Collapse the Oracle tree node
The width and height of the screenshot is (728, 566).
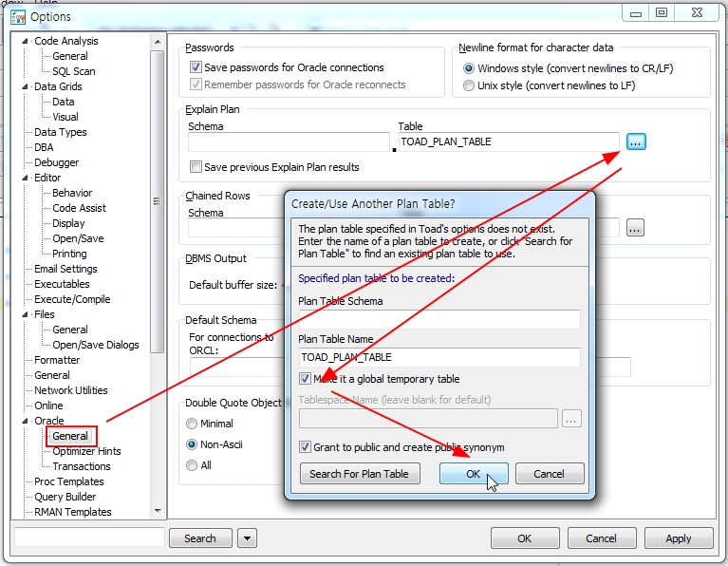pyautogui.click(x=26, y=421)
